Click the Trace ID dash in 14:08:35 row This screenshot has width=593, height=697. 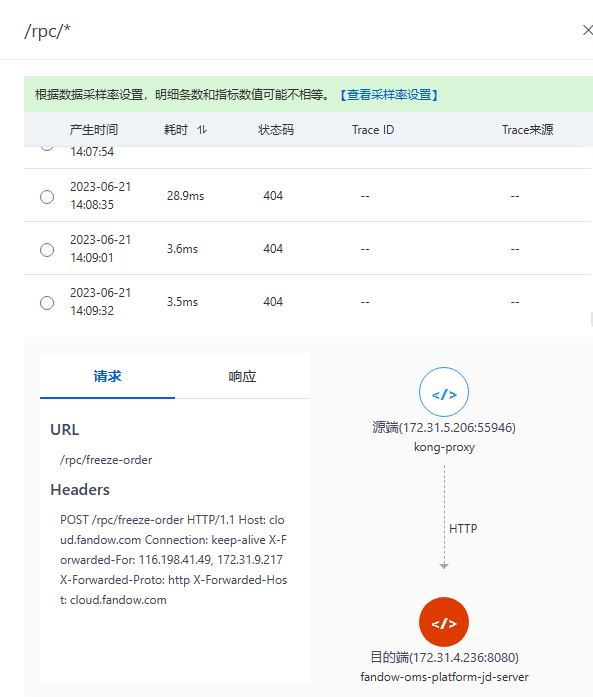pyautogui.click(x=365, y=196)
